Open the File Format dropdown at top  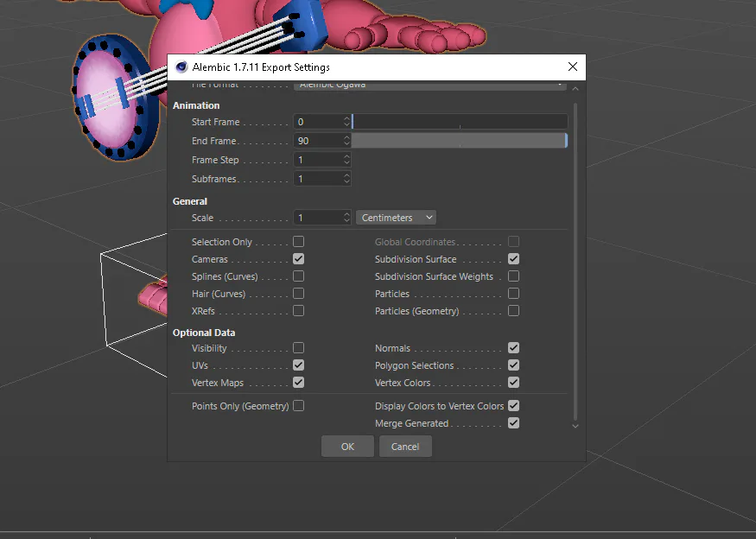coord(430,86)
